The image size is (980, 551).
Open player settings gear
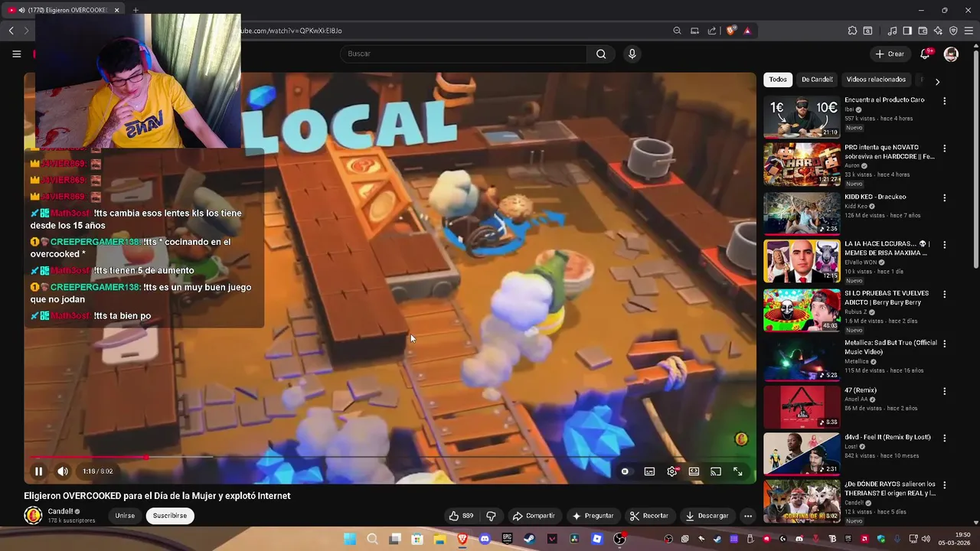tap(672, 471)
